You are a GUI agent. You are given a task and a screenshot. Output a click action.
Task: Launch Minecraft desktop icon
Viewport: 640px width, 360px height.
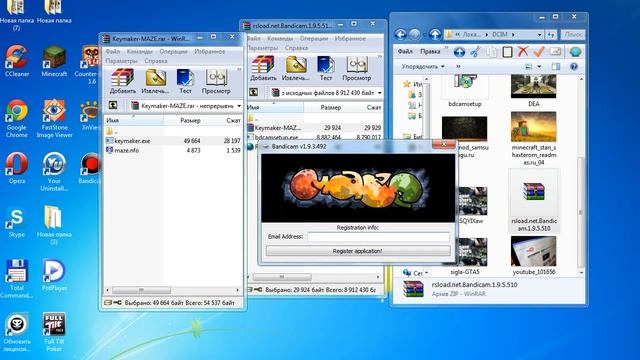point(54,60)
